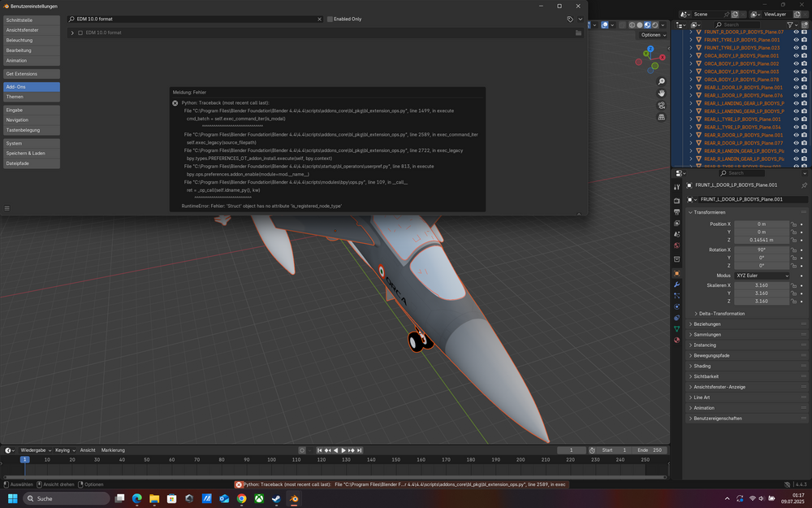
Task: Expand the Beziehungen panel
Action: [706, 323]
